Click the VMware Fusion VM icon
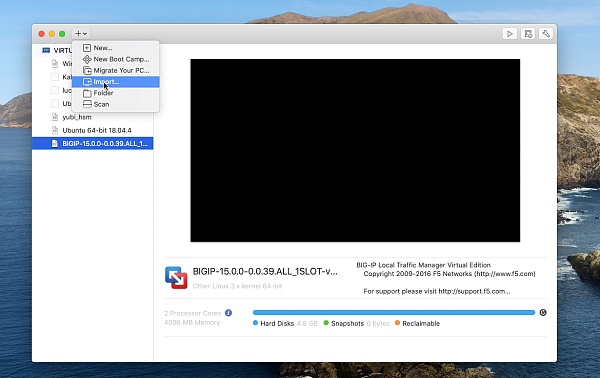This screenshot has height=378, width=600. tap(176, 277)
